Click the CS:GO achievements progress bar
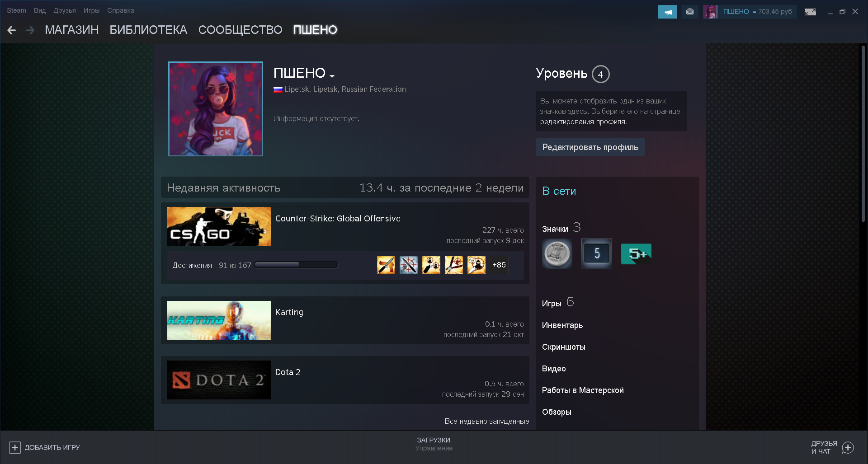This screenshot has height=464, width=868. [296, 265]
